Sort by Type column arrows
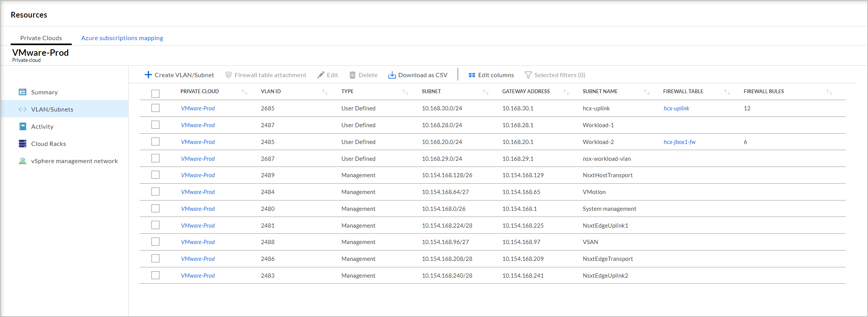 coord(406,92)
